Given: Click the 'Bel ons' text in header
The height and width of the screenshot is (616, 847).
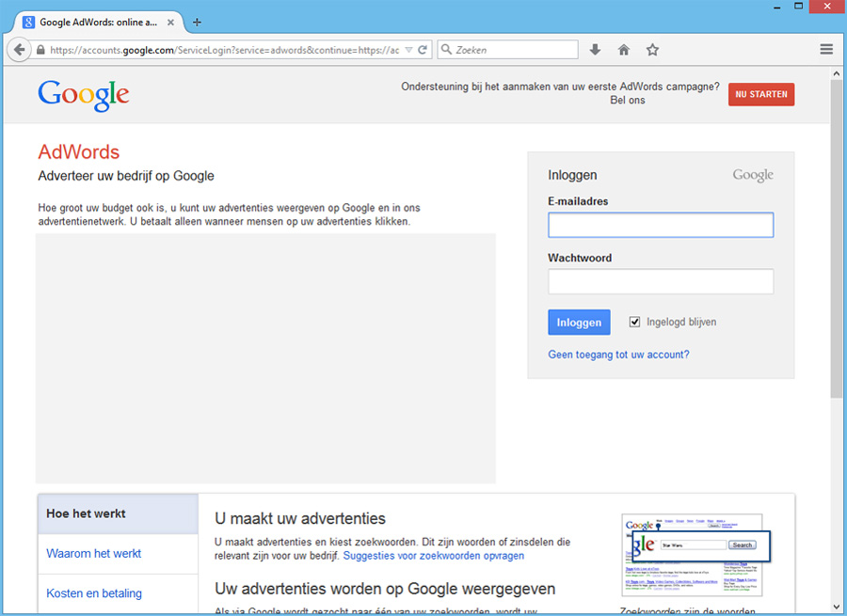Looking at the screenshot, I should (x=628, y=101).
